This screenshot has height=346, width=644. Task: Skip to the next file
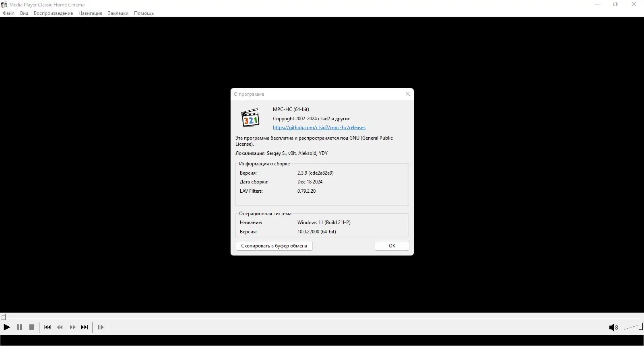pos(85,327)
